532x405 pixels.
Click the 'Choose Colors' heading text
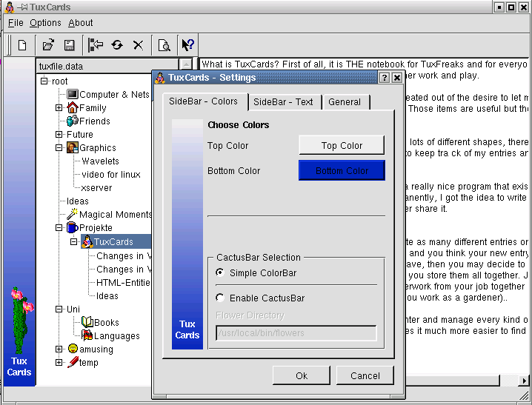point(238,124)
